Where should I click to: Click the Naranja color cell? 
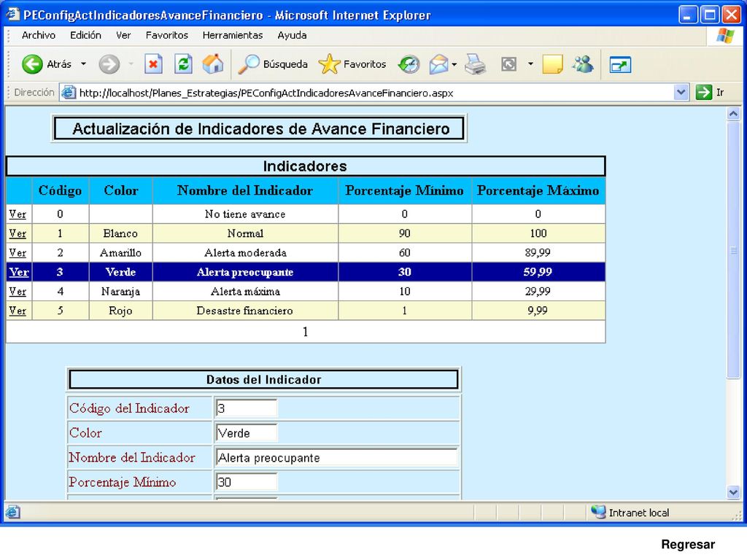coord(120,292)
